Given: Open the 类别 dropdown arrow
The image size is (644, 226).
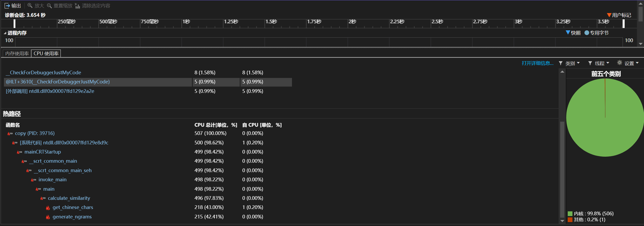Looking at the screenshot, I should click(x=578, y=63).
